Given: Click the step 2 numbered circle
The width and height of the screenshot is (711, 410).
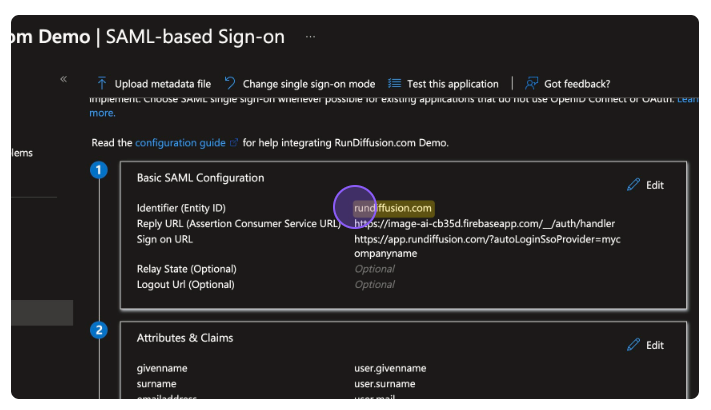Looking at the screenshot, I should click(x=98, y=330).
